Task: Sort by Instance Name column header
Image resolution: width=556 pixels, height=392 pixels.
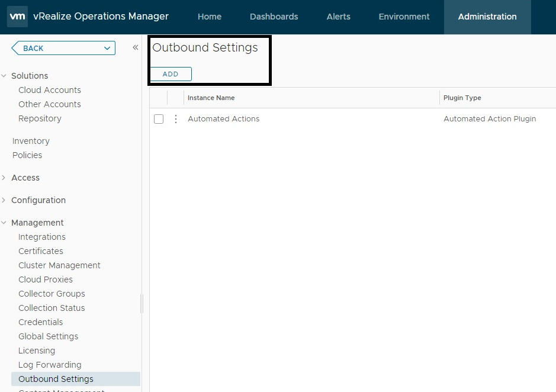Action: (x=211, y=98)
